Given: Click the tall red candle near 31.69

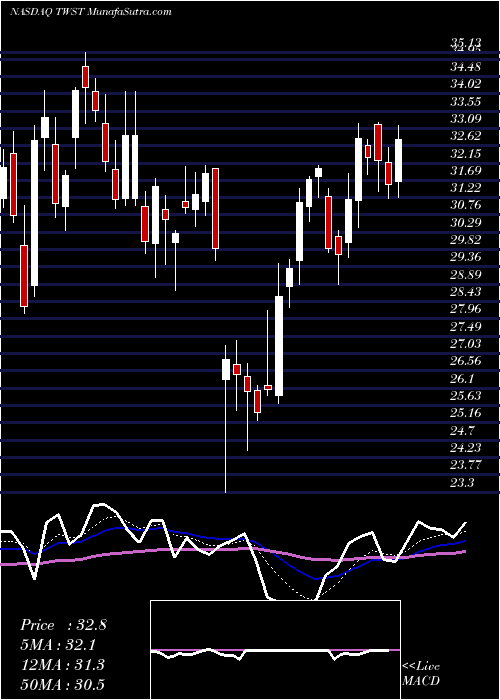Looking at the screenshot, I should point(216,208).
